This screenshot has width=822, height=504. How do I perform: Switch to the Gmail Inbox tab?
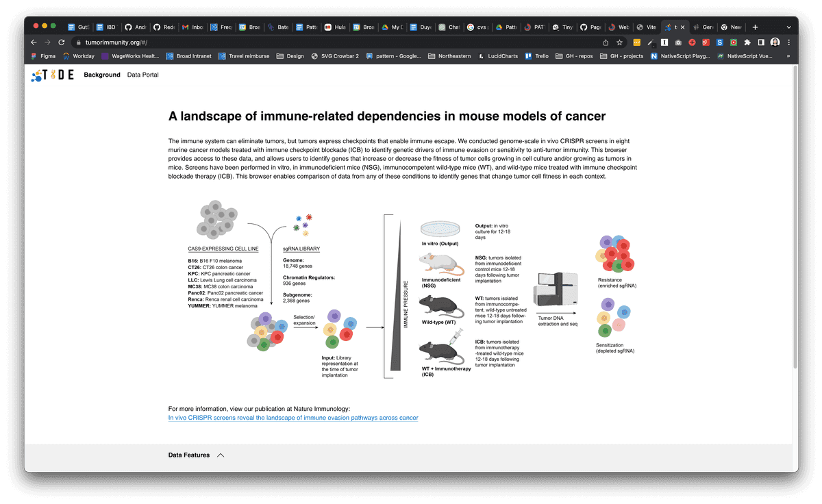click(192, 27)
